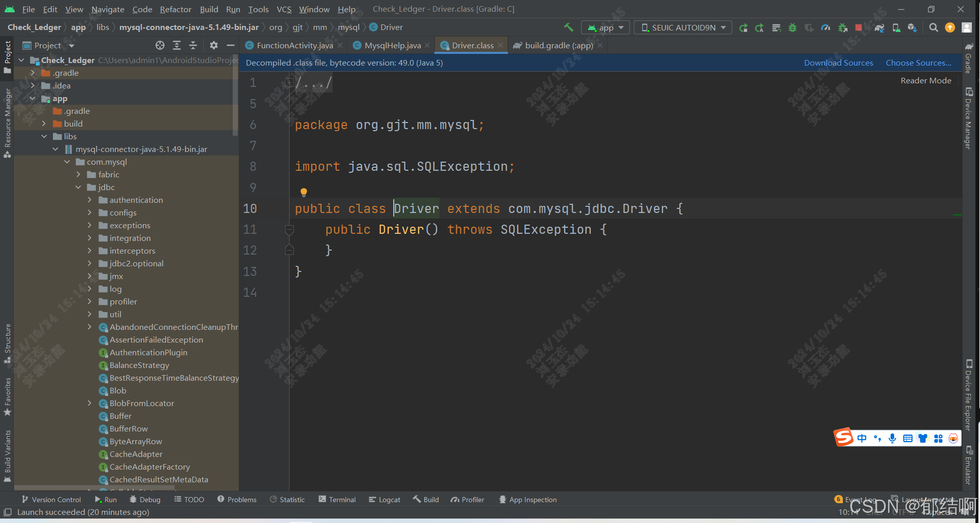This screenshot has height=523, width=980.
Task: Open the Refactor menu
Action: [x=175, y=9]
